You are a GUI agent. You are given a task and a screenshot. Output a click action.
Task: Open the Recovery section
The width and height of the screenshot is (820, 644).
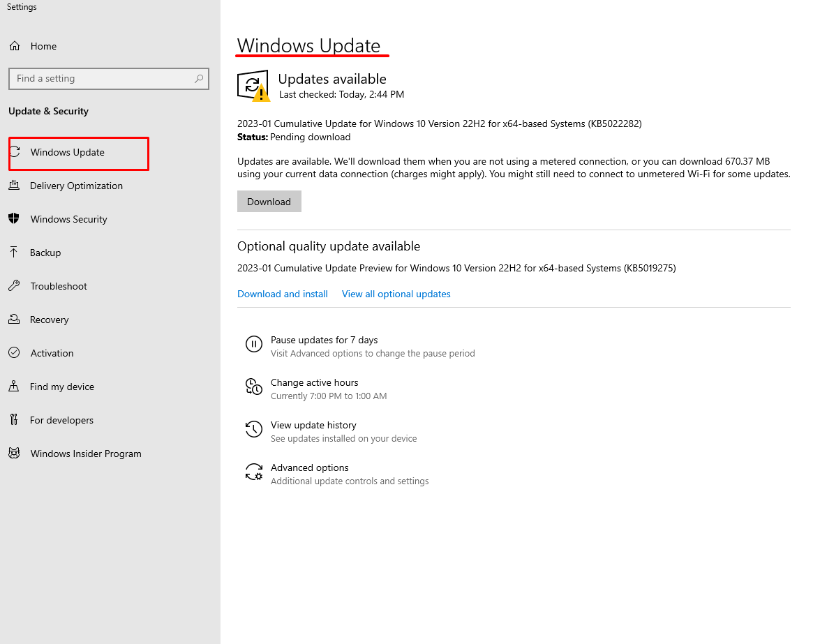click(49, 320)
